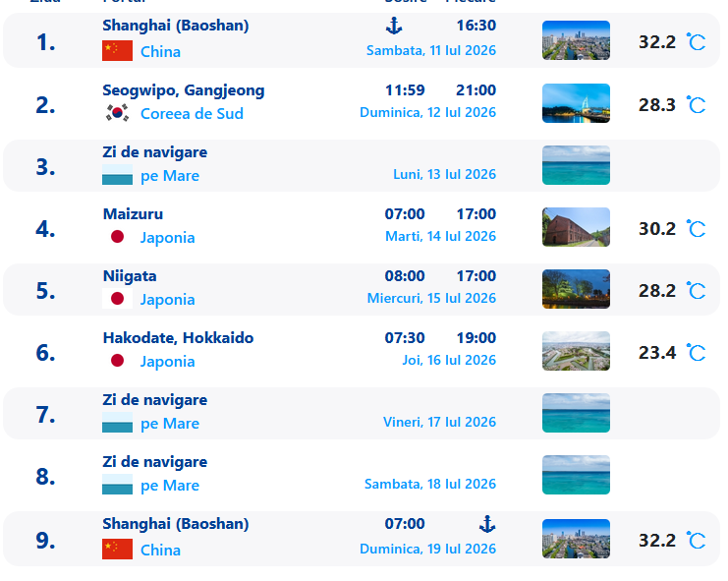Open the Seogwipo bridge photo thumbnail
Viewport: 728px width, 581px height.
pos(576,103)
